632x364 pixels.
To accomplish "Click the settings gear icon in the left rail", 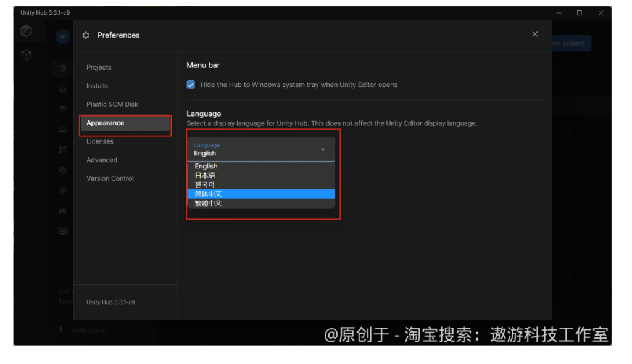I will point(62,170).
